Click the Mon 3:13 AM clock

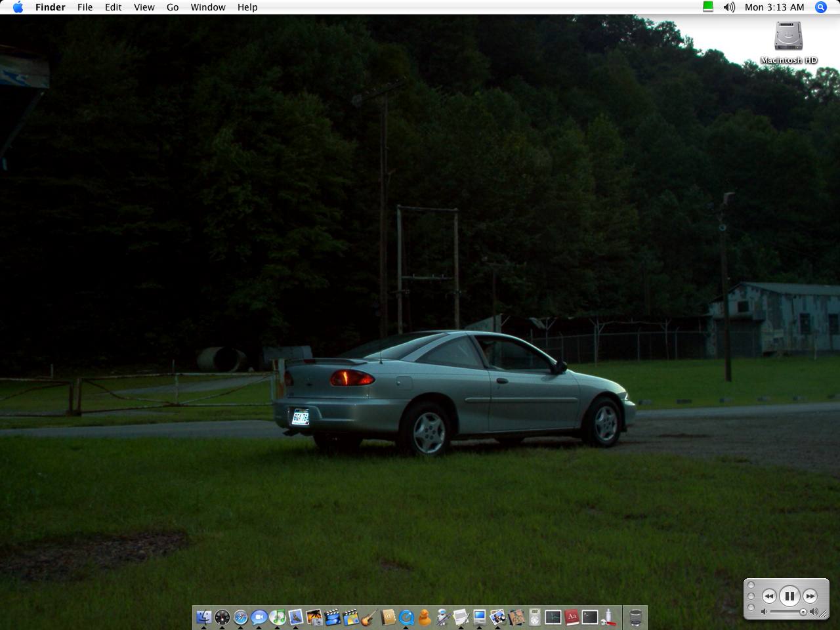[x=774, y=7]
